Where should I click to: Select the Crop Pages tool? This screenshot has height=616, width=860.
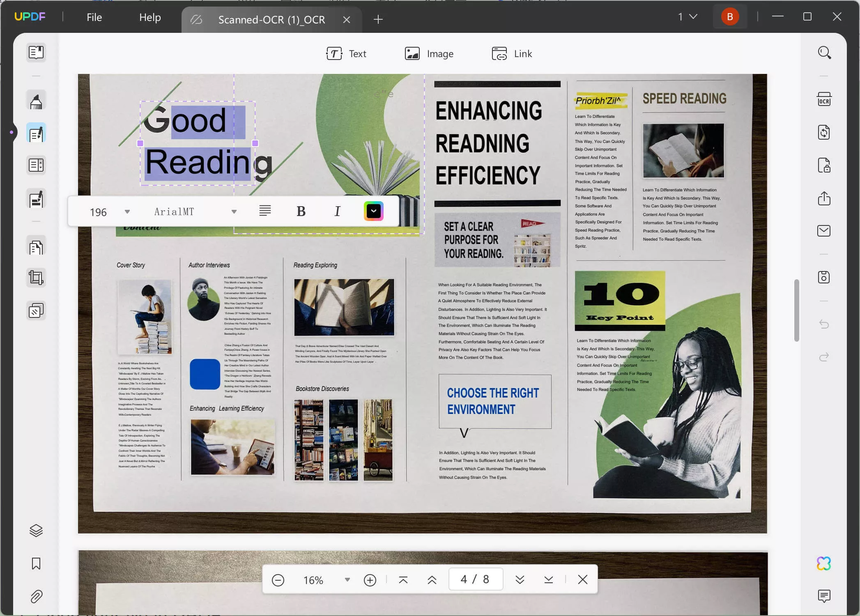click(36, 278)
